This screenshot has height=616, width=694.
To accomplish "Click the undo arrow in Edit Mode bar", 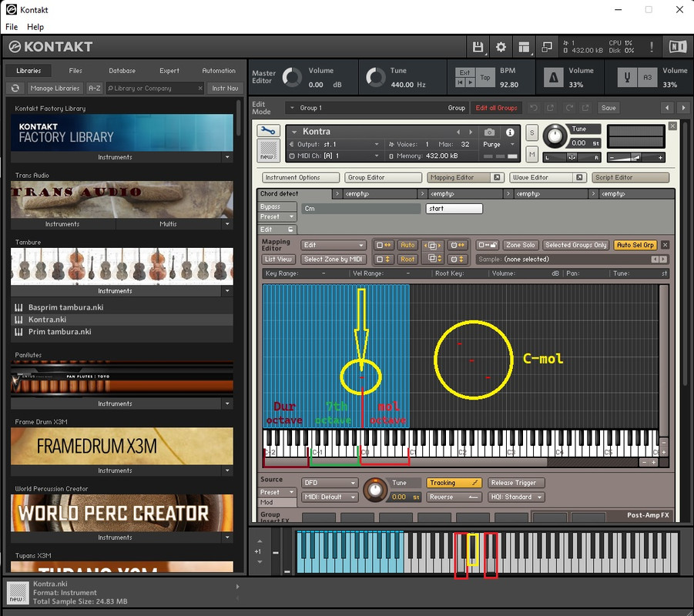I will coord(534,108).
